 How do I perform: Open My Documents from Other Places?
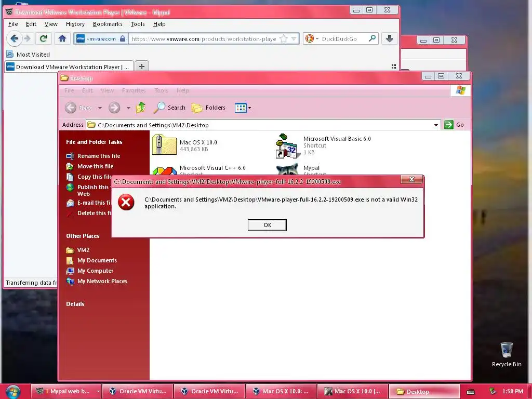click(x=97, y=261)
